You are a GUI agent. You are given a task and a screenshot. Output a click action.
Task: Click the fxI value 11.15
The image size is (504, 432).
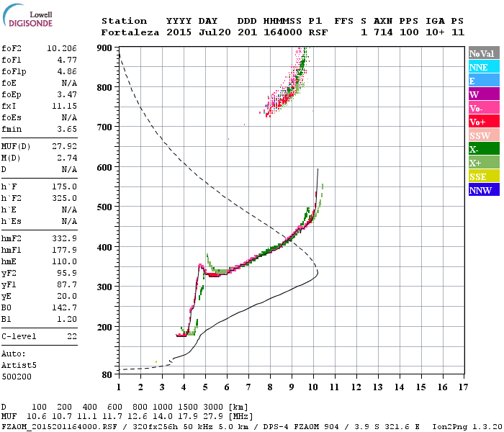tap(65, 107)
